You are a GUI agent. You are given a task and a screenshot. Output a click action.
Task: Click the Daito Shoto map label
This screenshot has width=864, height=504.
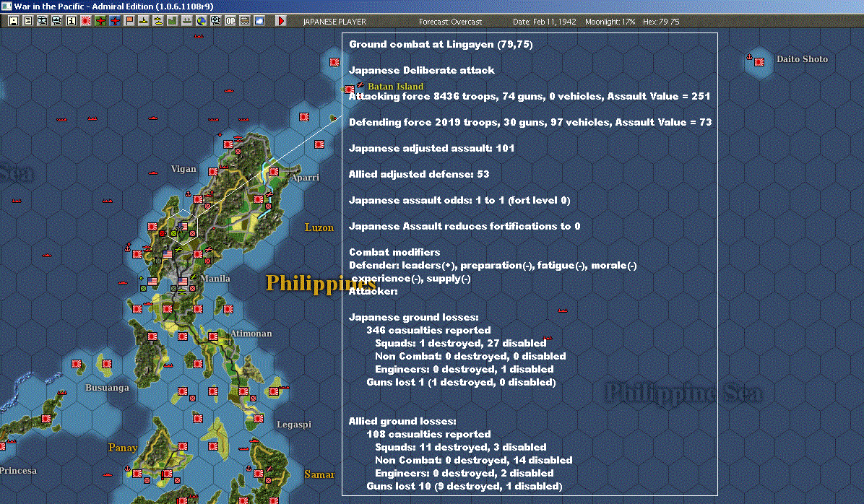tap(802, 59)
